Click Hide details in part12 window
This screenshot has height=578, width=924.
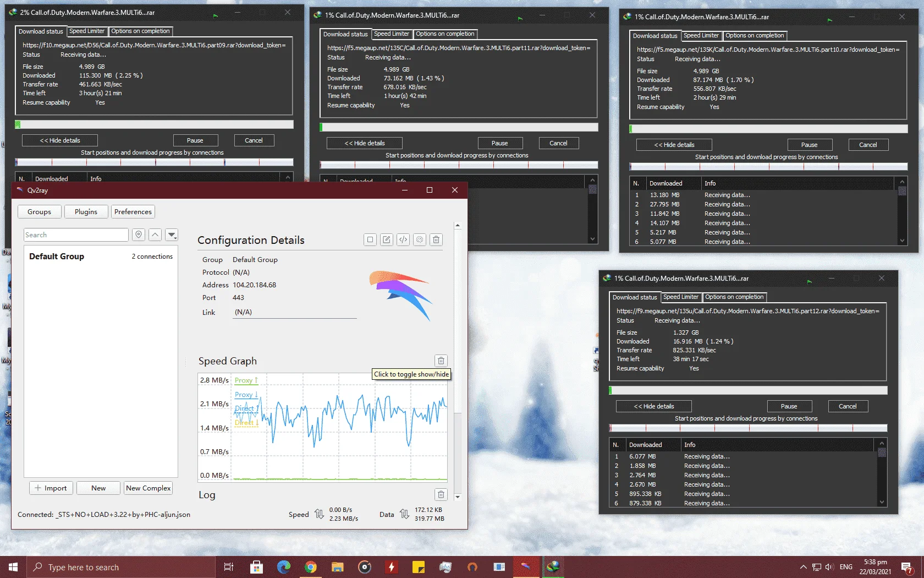[x=654, y=406]
